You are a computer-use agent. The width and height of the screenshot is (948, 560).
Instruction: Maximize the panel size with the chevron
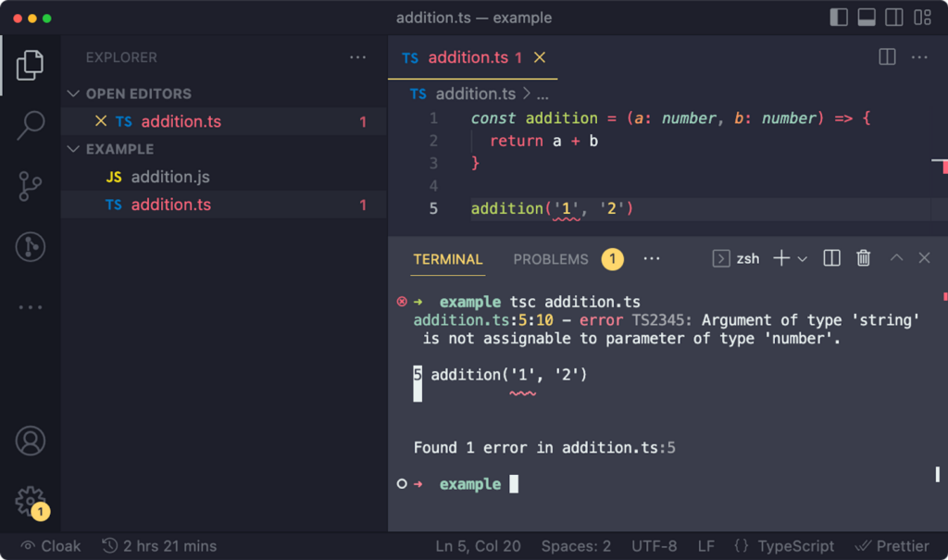(896, 259)
